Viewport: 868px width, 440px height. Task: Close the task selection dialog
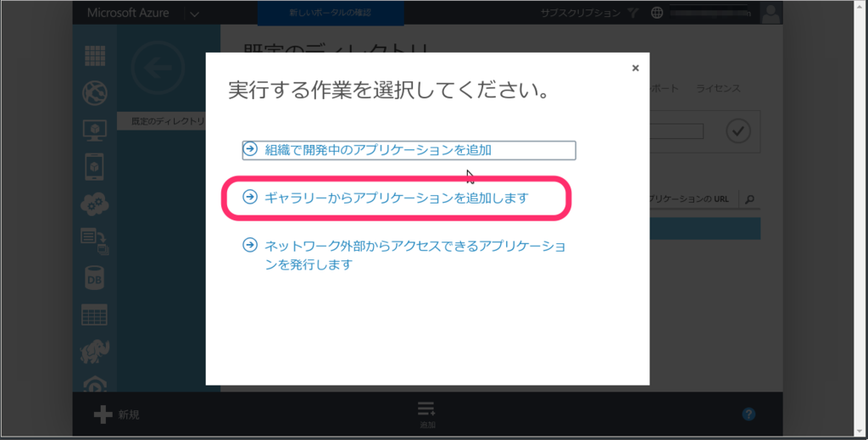point(636,68)
